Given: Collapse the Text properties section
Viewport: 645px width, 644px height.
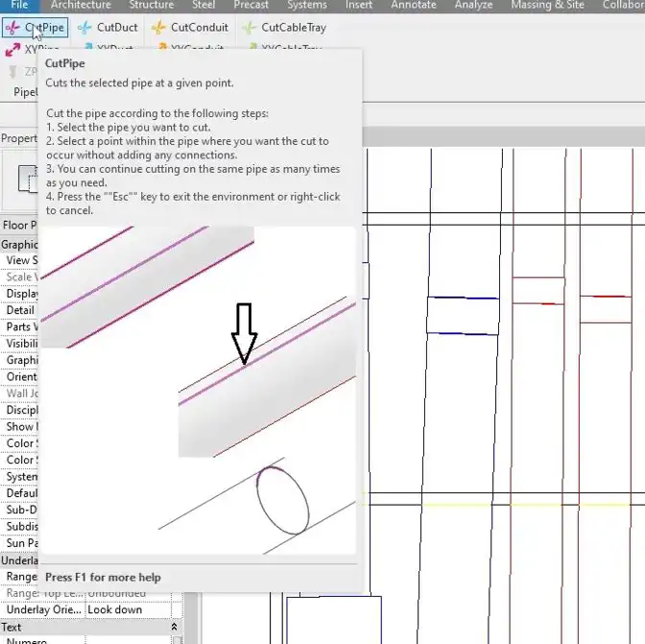Looking at the screenshot, I should click(x=174, y=627).
